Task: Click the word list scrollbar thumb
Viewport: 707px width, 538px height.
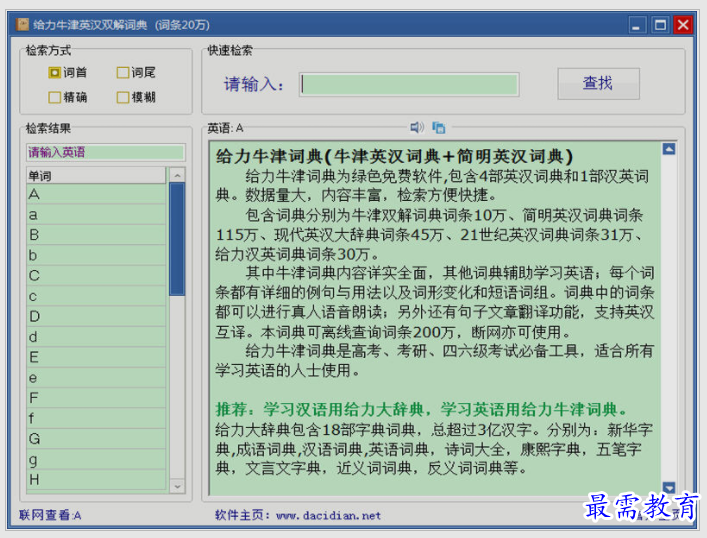Action: (x=177, y=239)
